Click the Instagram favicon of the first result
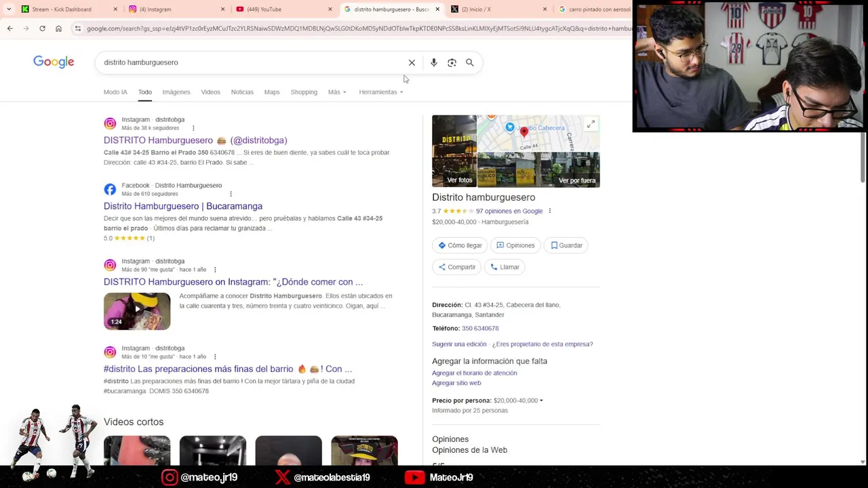This screenshot has height=488, width=868. (x=110, y=123)
